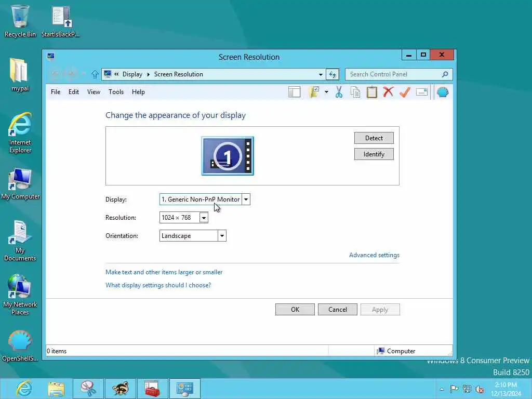Expand the address bar history dropdown arrow
532x399 pixels.
[321, 74]
